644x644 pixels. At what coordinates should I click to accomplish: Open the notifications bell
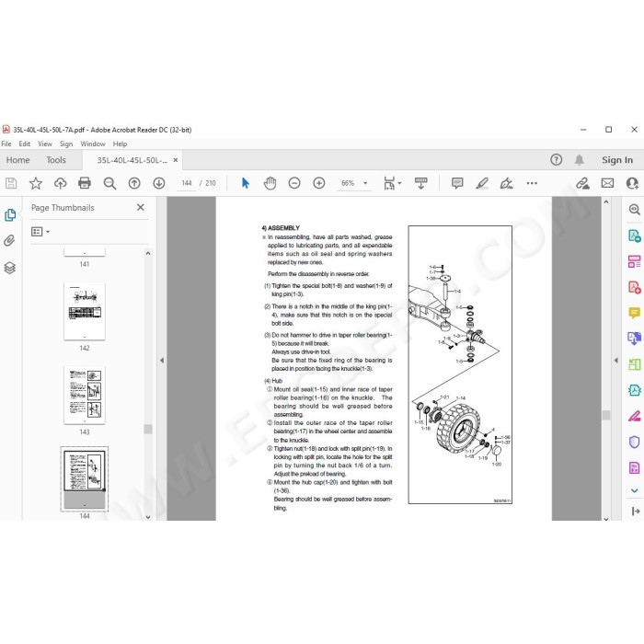click(x=579, y=160)
